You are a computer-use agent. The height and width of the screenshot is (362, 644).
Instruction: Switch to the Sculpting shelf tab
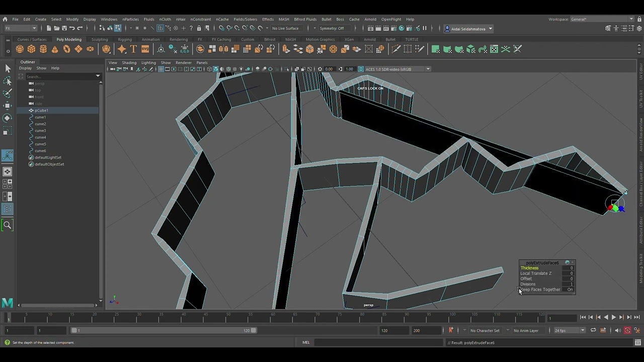pos(100,39)
